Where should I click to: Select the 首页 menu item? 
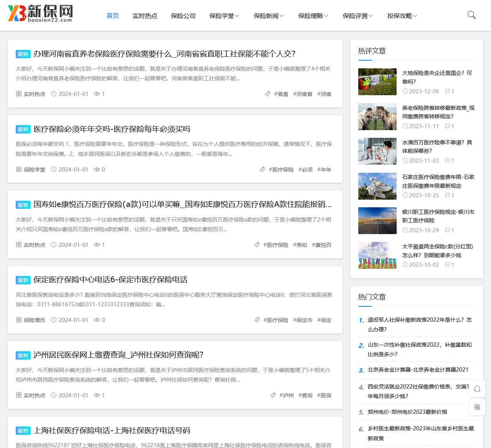[112, 16]
